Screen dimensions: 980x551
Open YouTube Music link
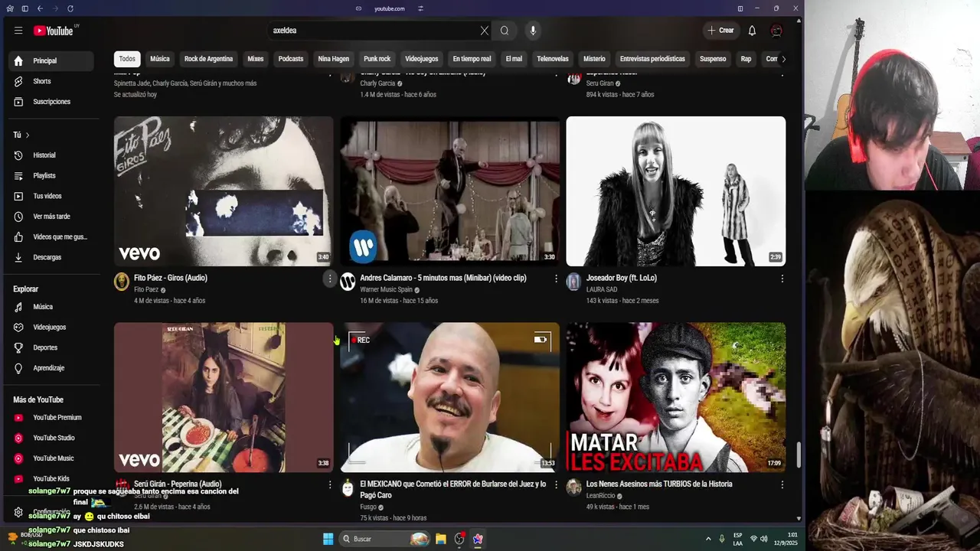pos(51,458)
